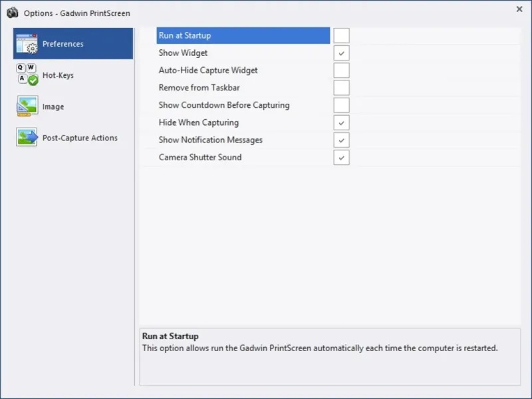The height and width of the screenshot is (399, 532).
Task: Select the Preferences category label
Action: point(63,45)
